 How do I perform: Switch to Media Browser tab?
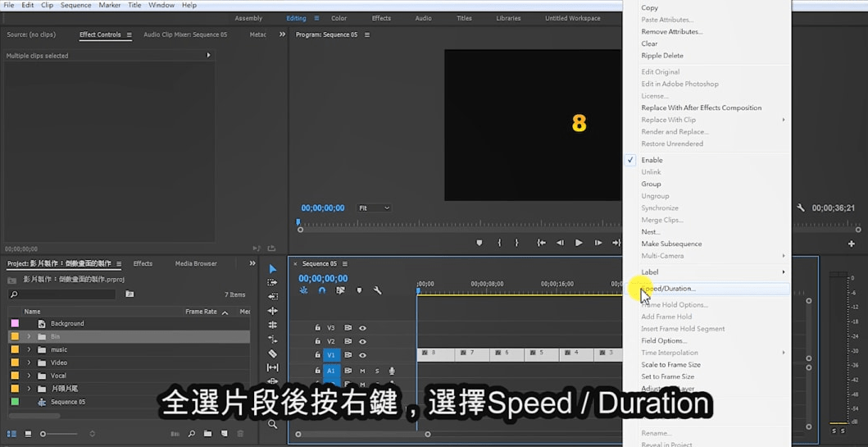coord(196,263)
